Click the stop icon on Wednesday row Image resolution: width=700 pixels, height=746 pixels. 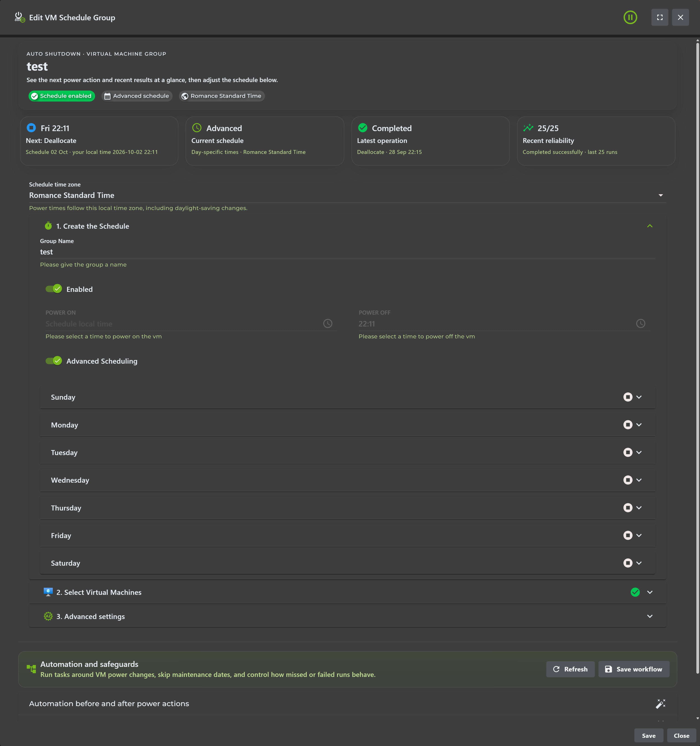tap(628, 480)
